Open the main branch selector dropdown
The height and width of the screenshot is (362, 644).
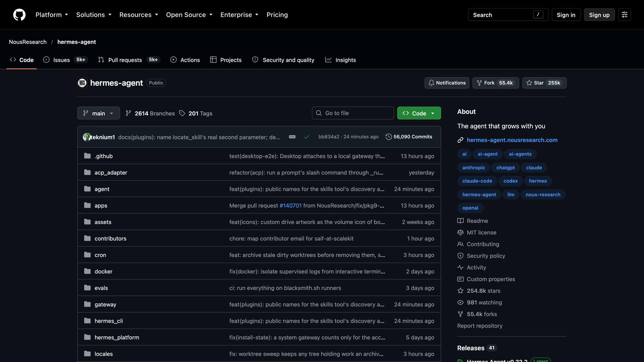click(99, 113)
